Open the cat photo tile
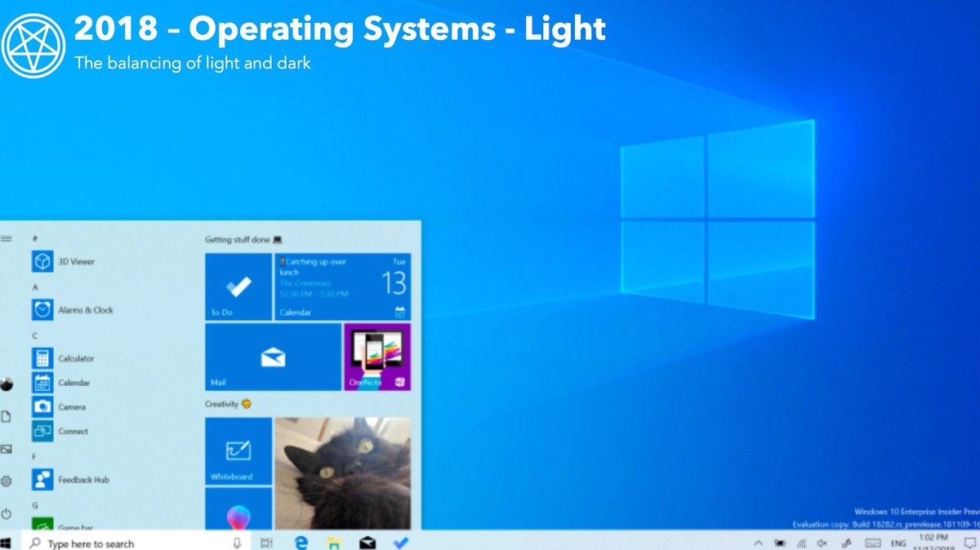 pos(342,473)
